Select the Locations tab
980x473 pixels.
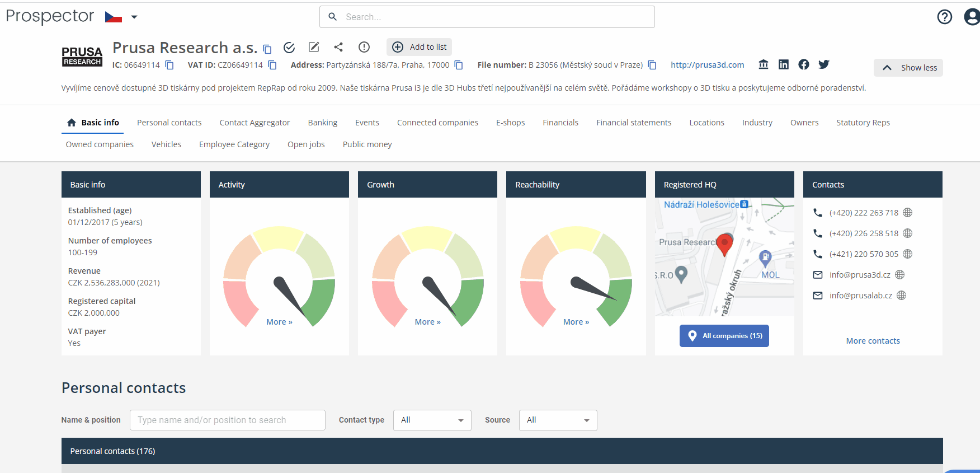coord(707,123)
